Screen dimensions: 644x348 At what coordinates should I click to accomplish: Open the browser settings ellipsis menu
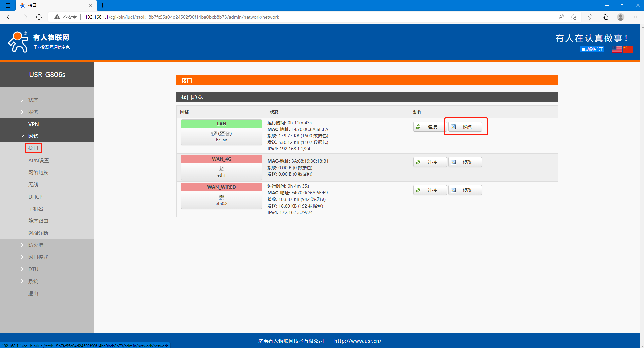[636, 17]
